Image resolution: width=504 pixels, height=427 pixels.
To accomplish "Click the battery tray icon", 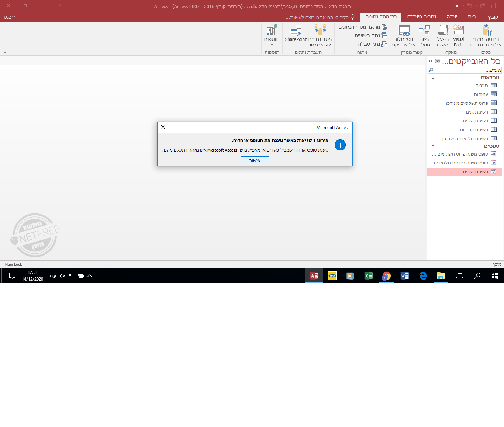I will click(81, 276).
